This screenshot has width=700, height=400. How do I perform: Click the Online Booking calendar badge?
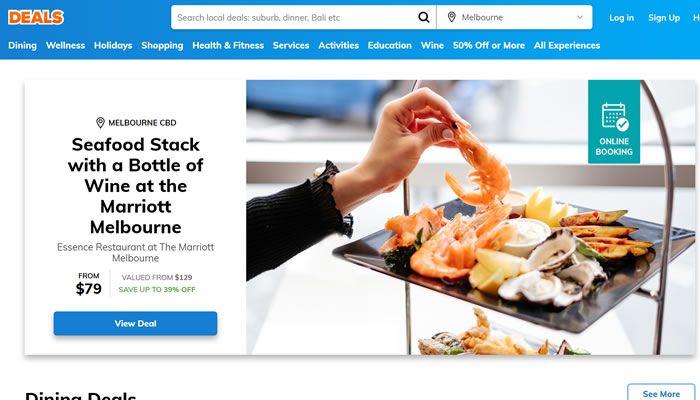pyautogui.click(x=614, y=122)
